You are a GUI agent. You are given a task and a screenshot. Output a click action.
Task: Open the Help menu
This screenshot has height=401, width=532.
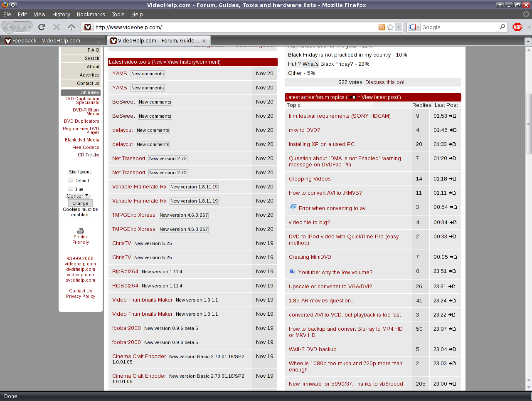137,14
